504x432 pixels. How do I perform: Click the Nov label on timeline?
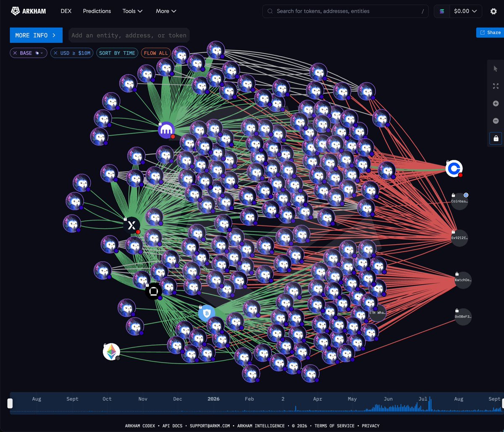pos(143,399)
